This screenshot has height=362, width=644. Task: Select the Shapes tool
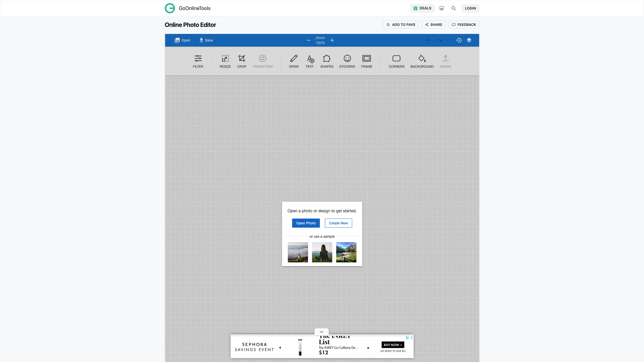click(x=327, y=61)
